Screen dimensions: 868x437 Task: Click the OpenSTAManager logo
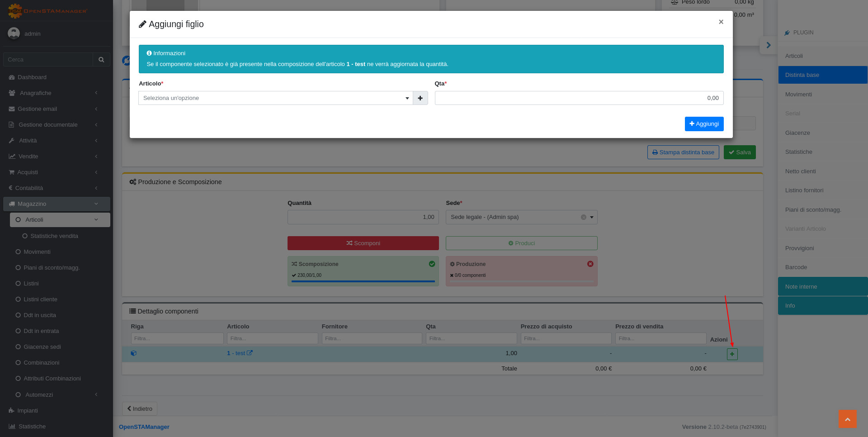[x=47, y=10]
